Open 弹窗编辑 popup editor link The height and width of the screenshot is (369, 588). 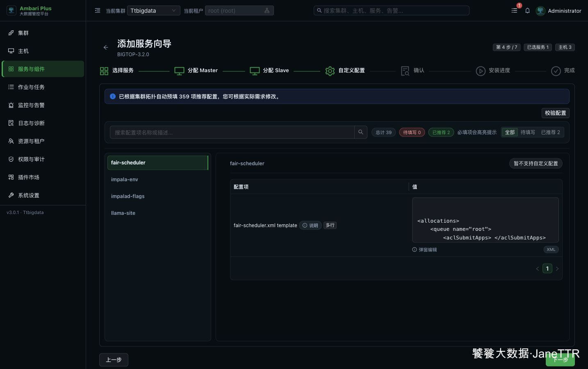[x=425, y=250]
